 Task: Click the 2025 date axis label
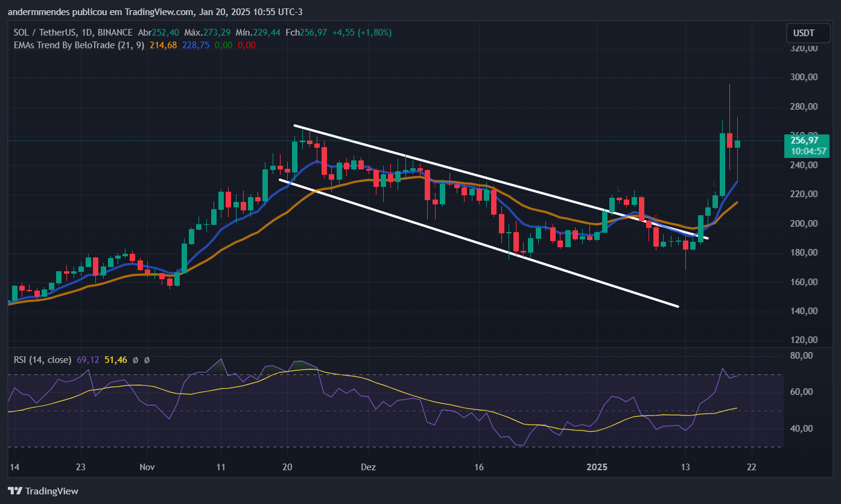[597, 467]
